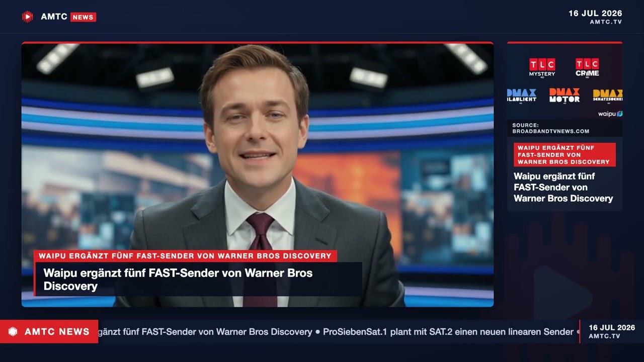The width and height of the screenshot is (644, 362).
Task: Click the AMTC.TV text beside the ticker
Action: pos(604,336)
